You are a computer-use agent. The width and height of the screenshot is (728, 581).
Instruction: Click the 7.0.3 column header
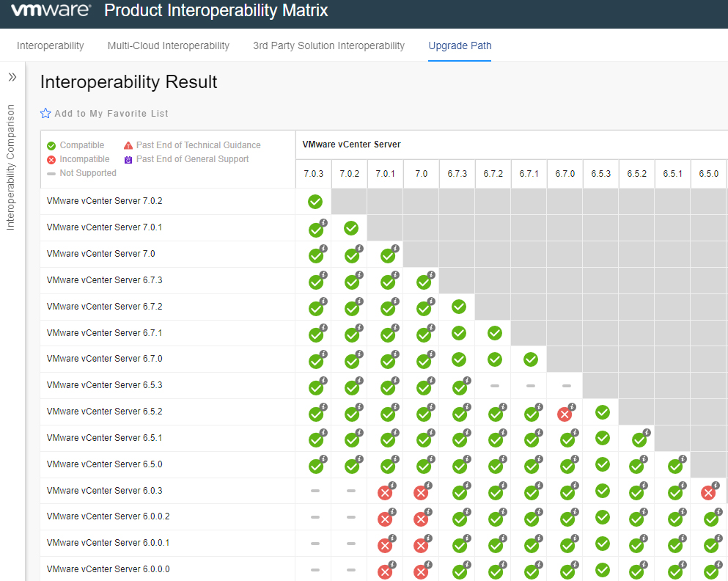click(x=313, y=174)
